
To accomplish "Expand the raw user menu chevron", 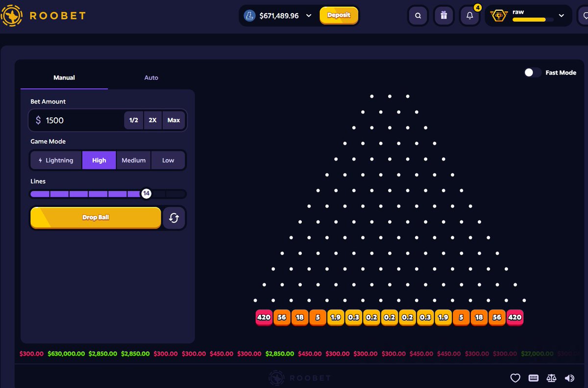I will (562, 16).
